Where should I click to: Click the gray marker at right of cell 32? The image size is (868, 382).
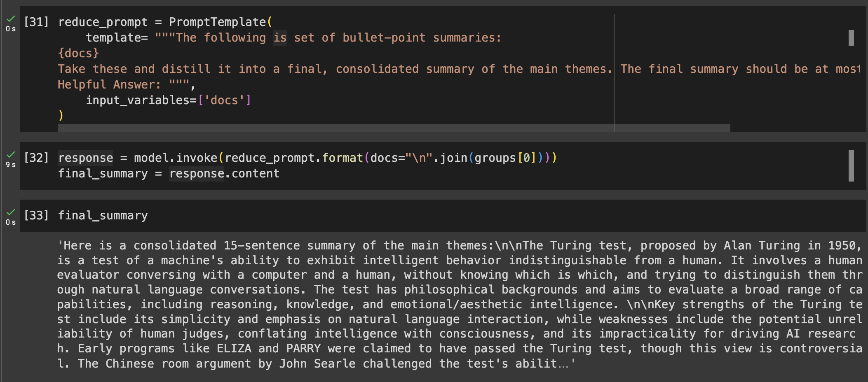point(851,166)
